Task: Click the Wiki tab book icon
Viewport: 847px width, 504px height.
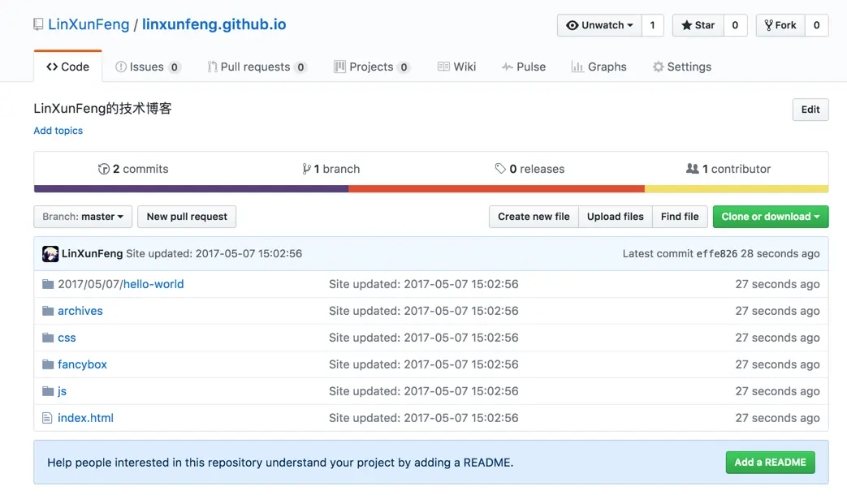Action: [x=443, y=67]
